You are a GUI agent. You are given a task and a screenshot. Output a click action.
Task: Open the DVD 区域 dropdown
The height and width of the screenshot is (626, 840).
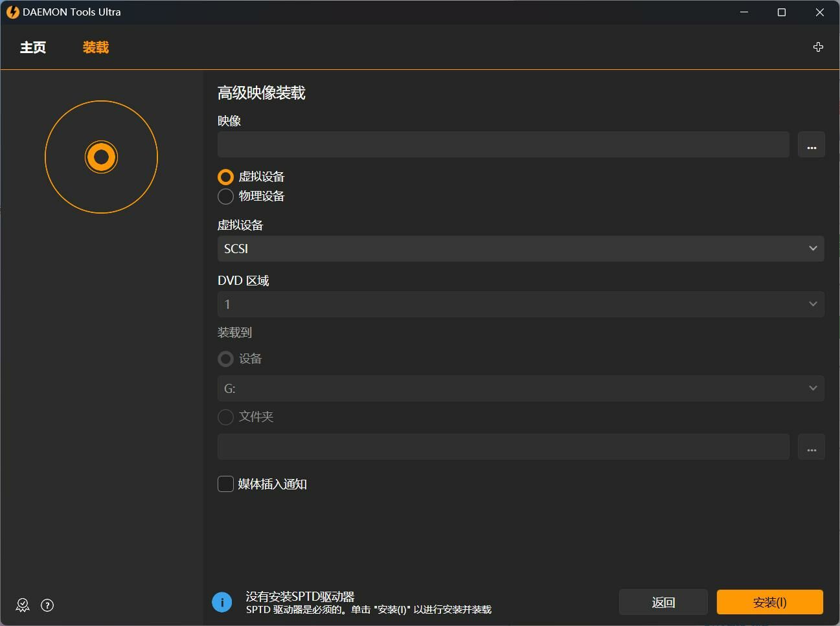(x=520, y=304)
